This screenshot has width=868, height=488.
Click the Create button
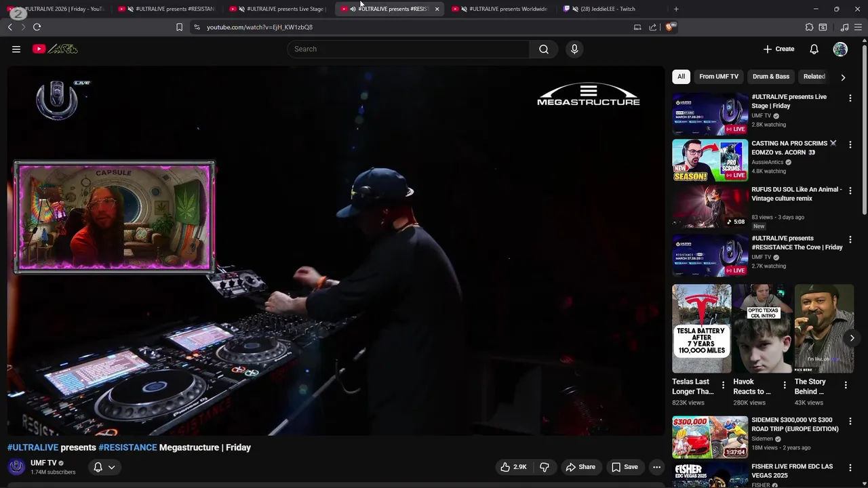coord(778,49)
